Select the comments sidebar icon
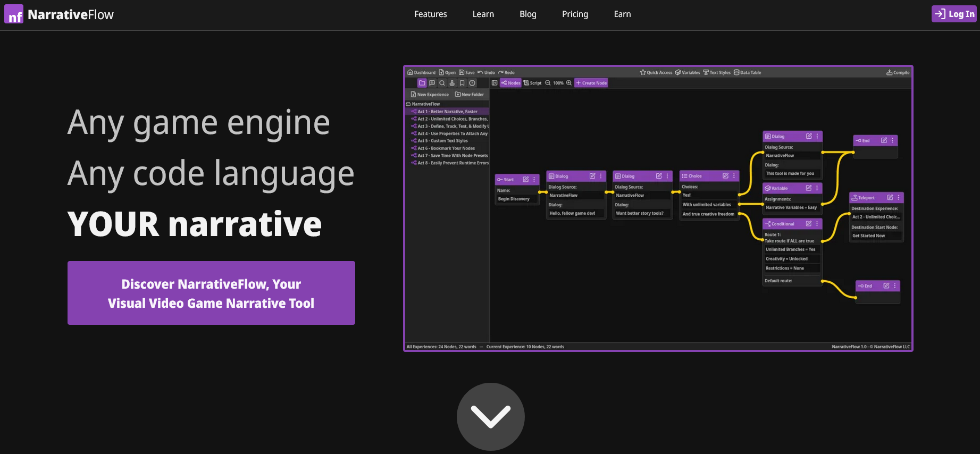This screenshot has width=980, height=454. [x=432, y=83]
